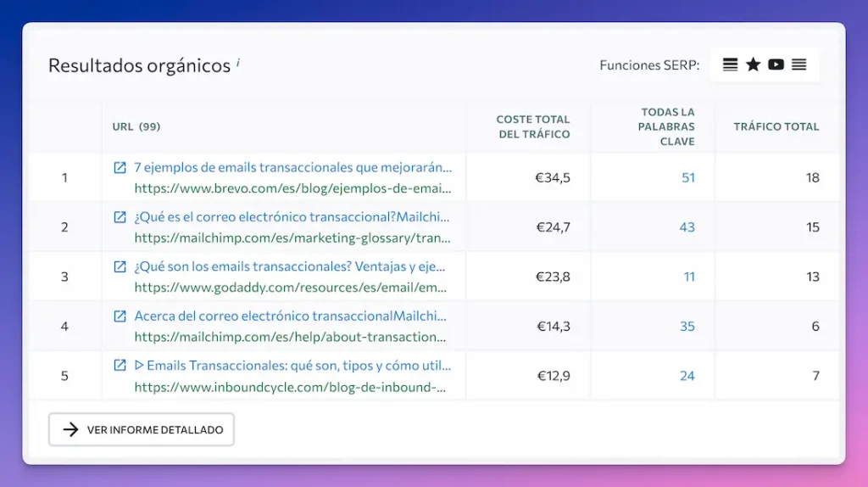
Task: Click external link icon for Mailchimp glossary result
Action: click(120, 217)
